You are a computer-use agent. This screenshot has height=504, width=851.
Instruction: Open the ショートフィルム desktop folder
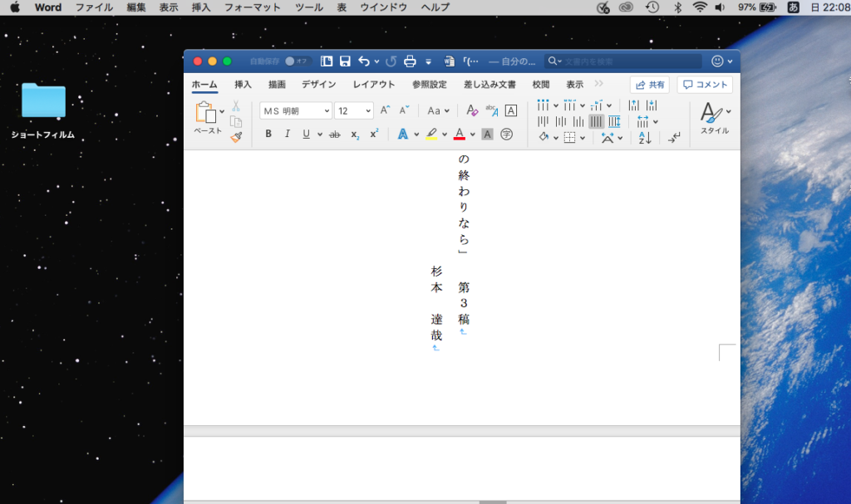43,111
